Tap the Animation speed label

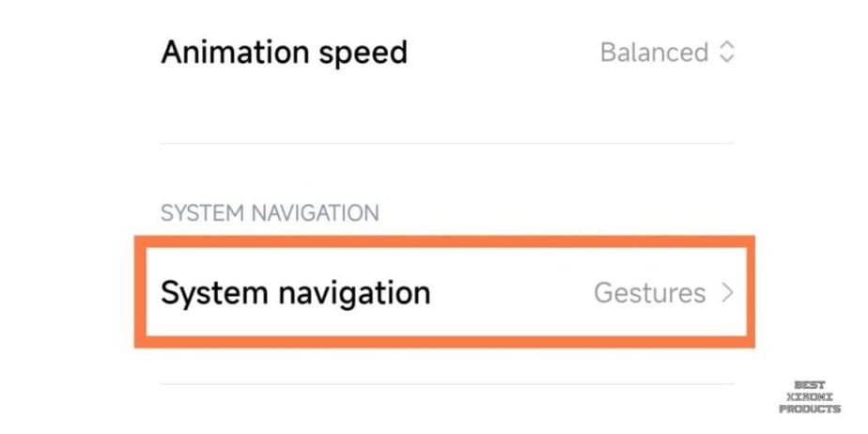point(284,53)
